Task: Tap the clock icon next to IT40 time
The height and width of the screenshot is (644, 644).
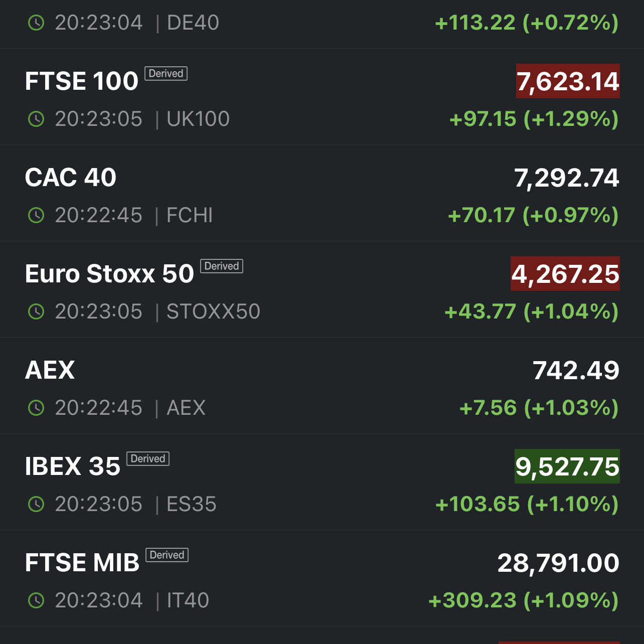Action: click(36, 600)
